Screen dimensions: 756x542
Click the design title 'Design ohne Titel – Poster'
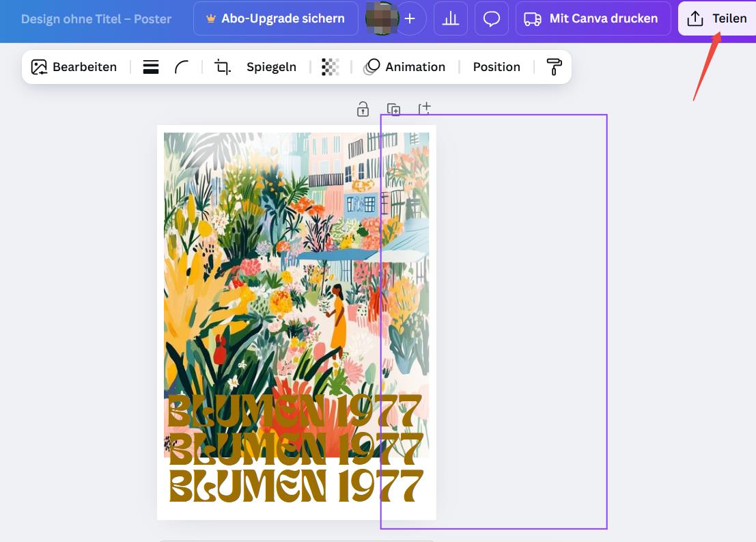(x=96, y=18)
